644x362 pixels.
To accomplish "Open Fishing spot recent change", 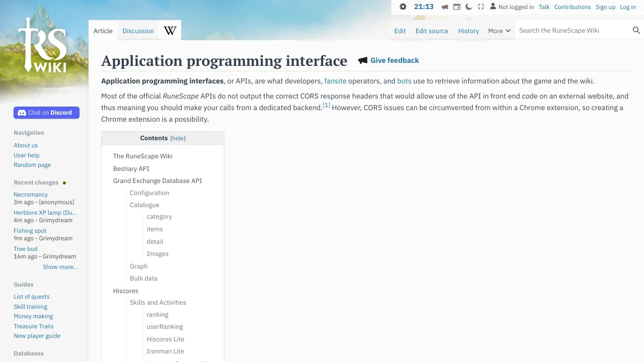I will point(30,231).
